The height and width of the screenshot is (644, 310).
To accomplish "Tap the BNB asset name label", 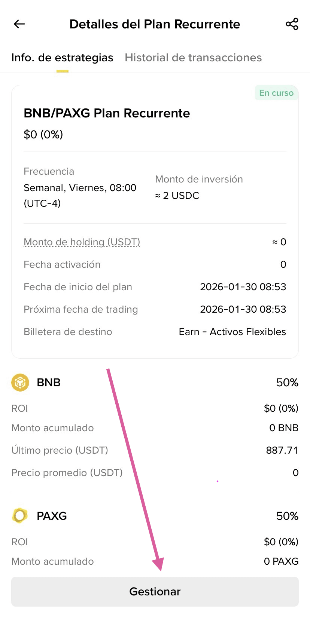I will coord(49,383).
